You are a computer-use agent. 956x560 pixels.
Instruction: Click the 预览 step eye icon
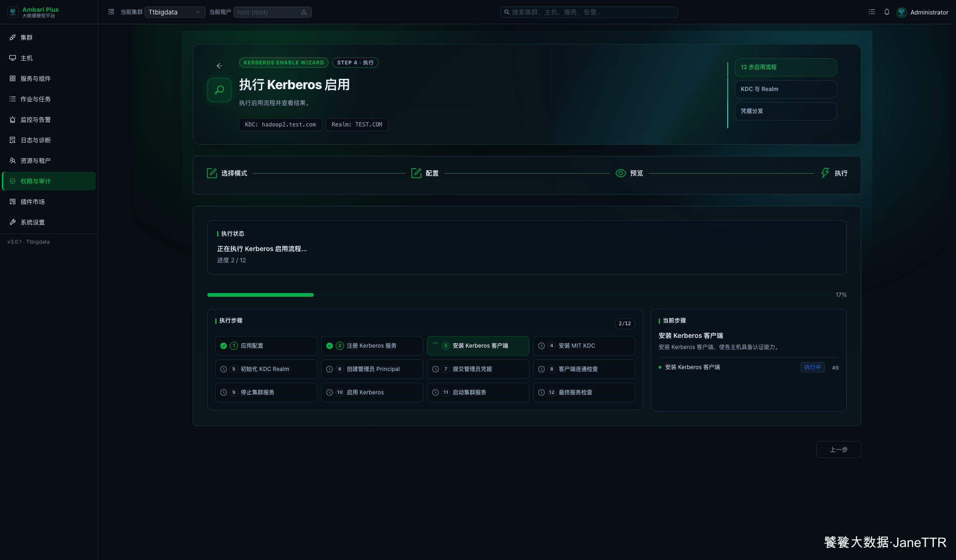point(621,173)
